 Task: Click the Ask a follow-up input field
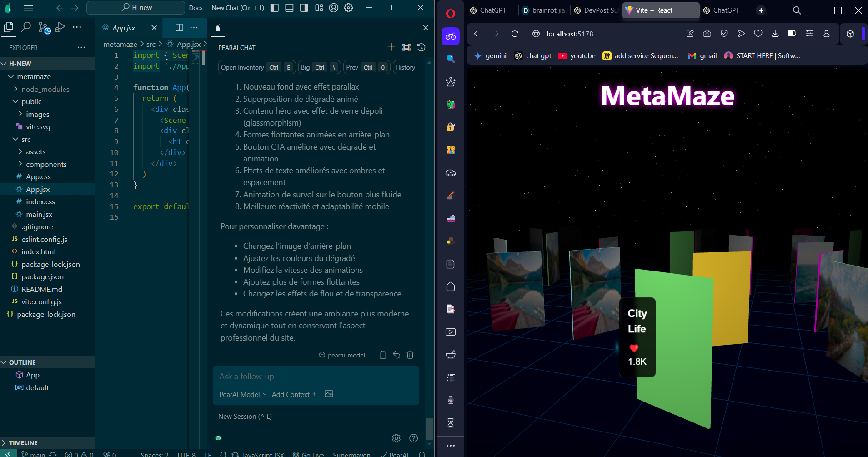click(x=316, y=377)
